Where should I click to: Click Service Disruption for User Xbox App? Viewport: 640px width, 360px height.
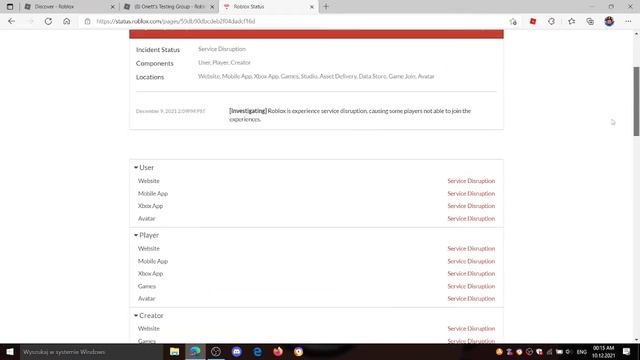pyautogui.click(x=471, y=206)
